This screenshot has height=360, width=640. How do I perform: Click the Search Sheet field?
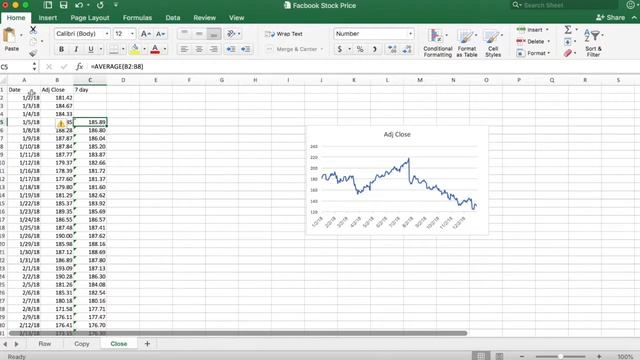click(564, 5)
